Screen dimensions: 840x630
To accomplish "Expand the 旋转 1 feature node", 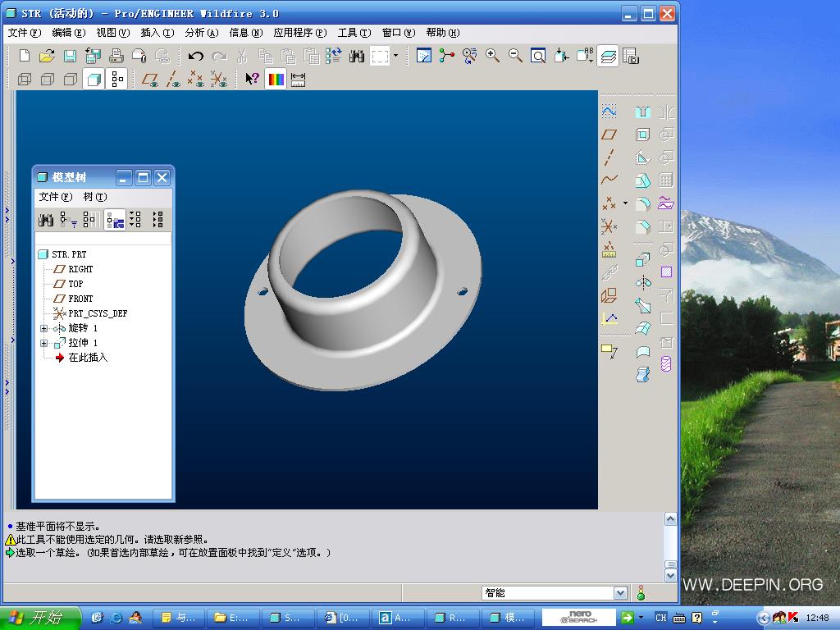I will coord(44,328).
